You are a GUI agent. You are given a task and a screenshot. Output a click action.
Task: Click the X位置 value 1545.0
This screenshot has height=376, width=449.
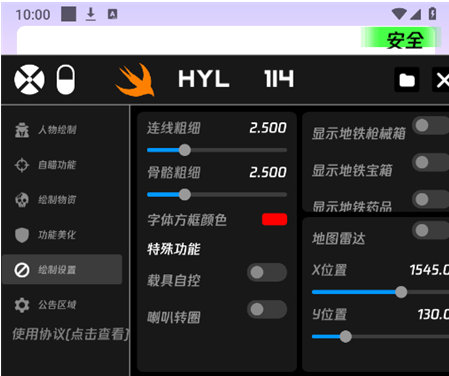pos(429,270)
